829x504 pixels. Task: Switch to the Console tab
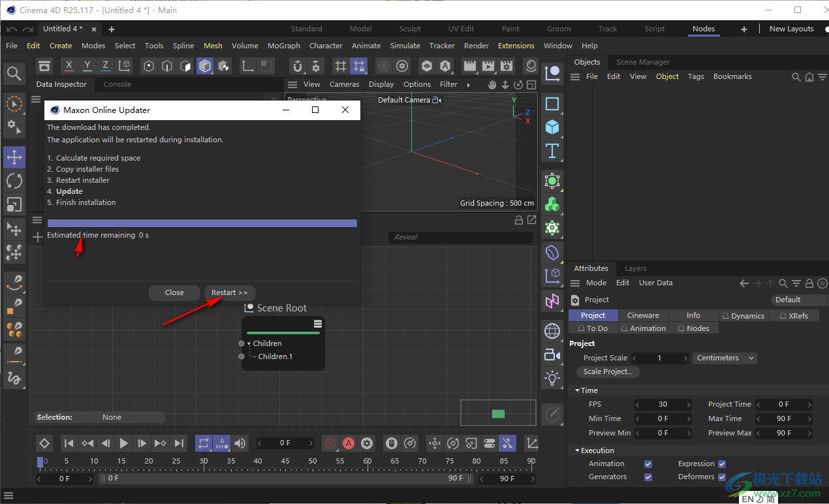[x=117, y=84]
